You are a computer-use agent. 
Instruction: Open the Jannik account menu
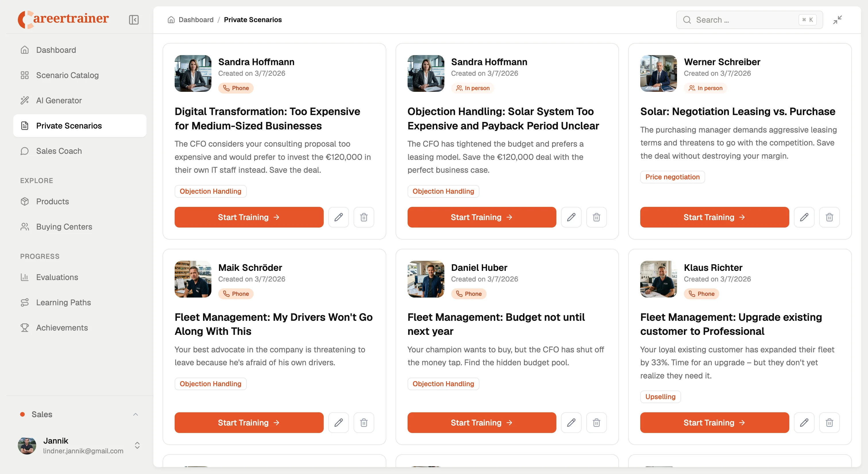[80, 445]
